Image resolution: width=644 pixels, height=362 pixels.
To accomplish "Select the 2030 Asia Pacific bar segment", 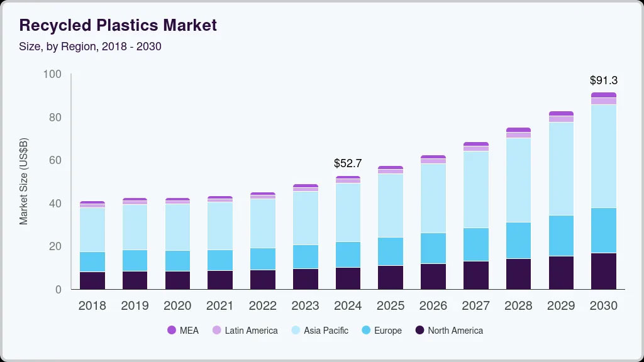I will 603,156.
